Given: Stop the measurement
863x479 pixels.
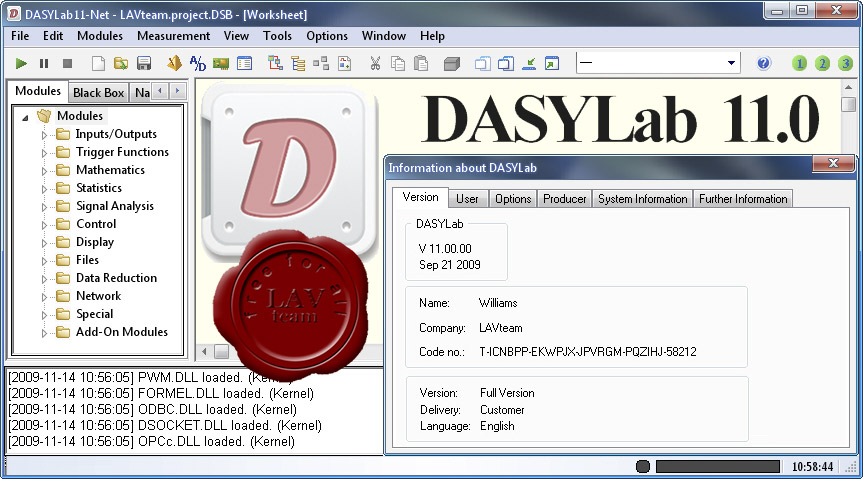Looking at the screenshot, I should tap(67, 64).
